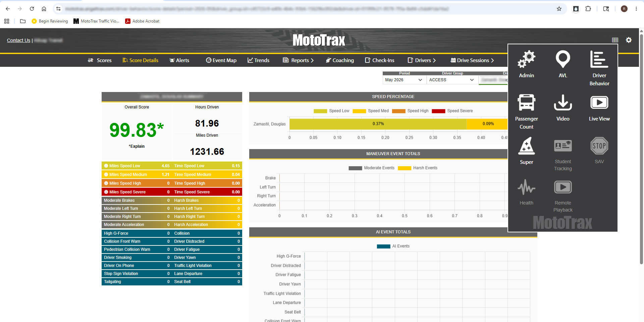
Task: Click the Hours Driven value 81.96
Action: pos(207,124)
